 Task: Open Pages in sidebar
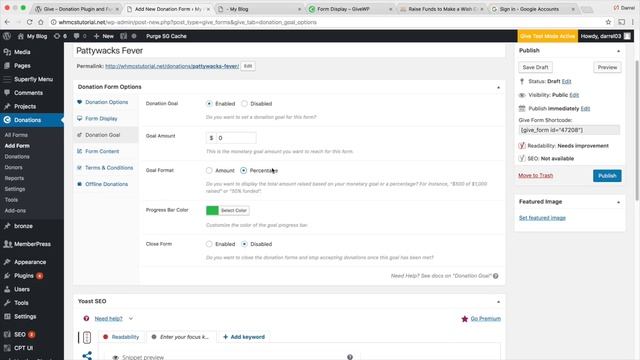[22, 65]
